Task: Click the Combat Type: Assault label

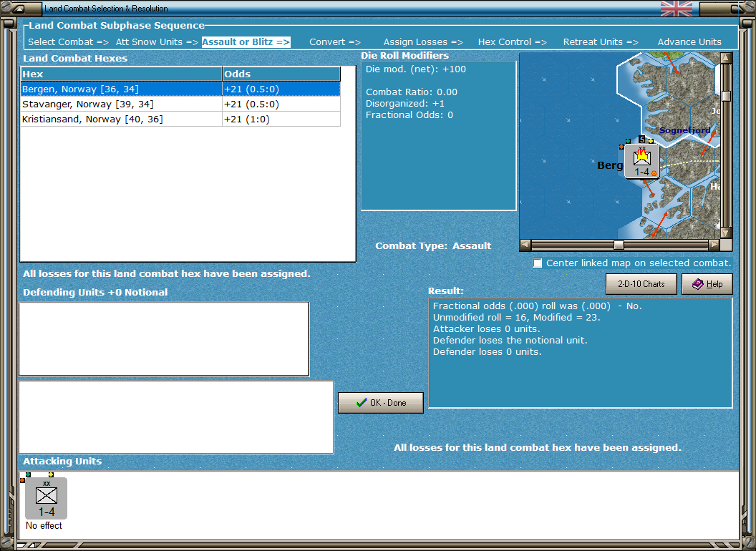Action: pyautogui.click(x=433, y=246)
